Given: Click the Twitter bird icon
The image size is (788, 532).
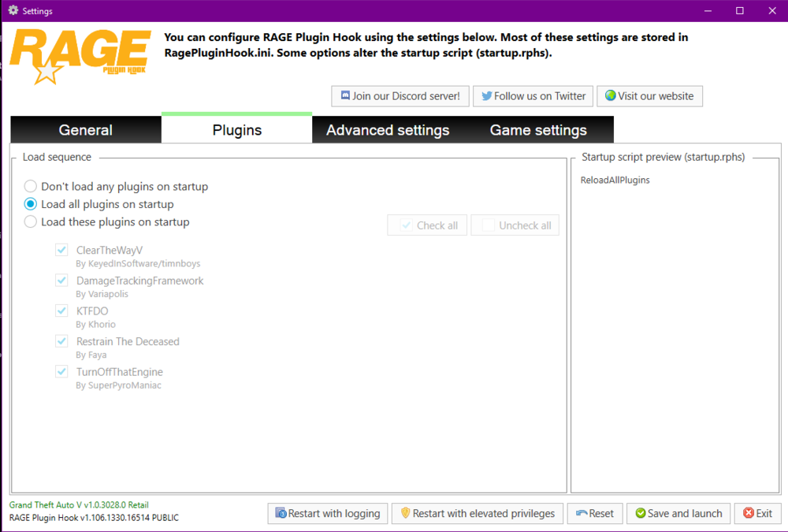Looking at the screenshot, I should click(487, 95).
